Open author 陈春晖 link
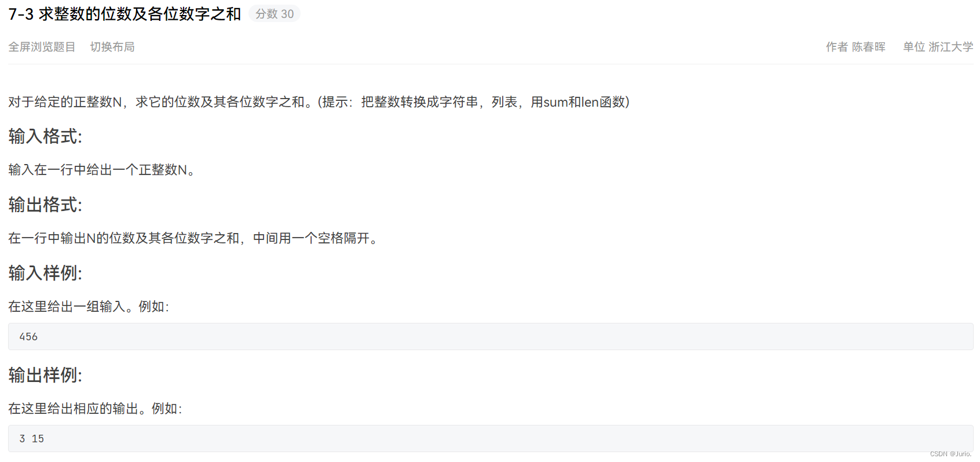This screenshot has width=980, height=462. tap(868, 47)
